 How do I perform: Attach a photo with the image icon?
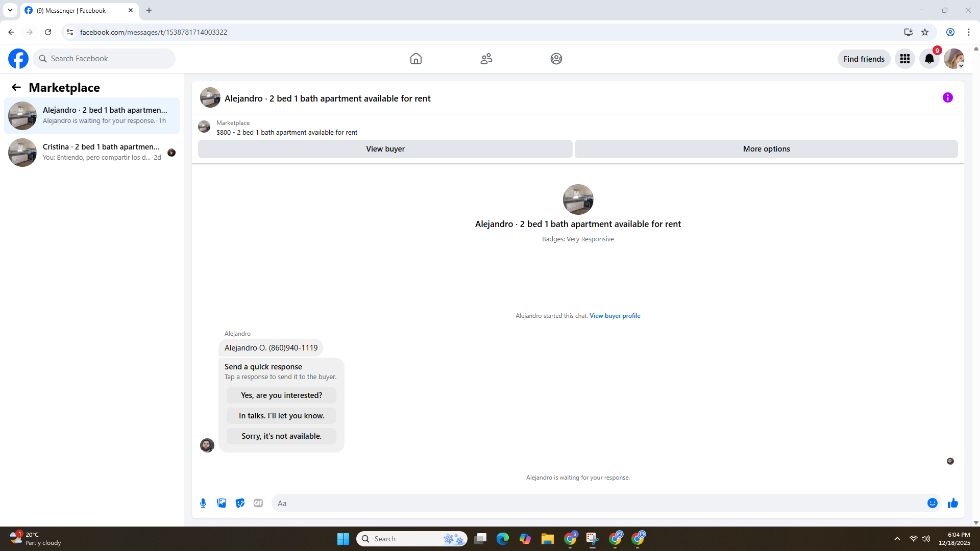(222, 503)
